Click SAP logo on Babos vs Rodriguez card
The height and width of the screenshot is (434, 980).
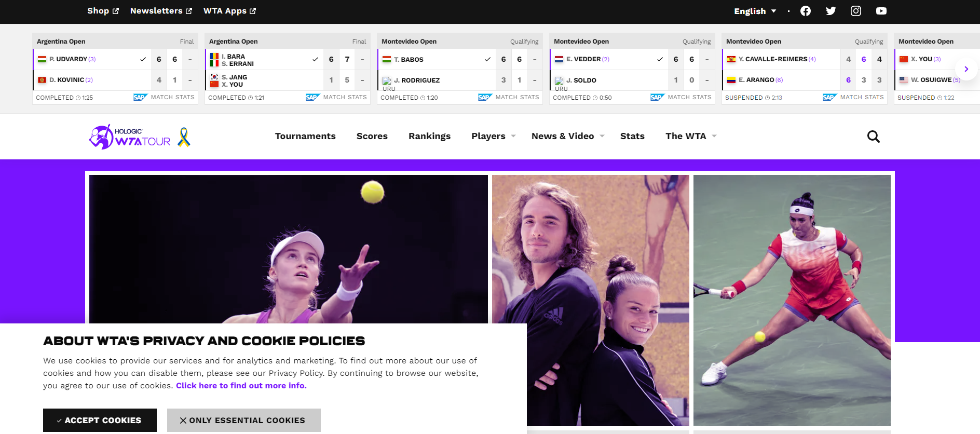click(485, 97)
